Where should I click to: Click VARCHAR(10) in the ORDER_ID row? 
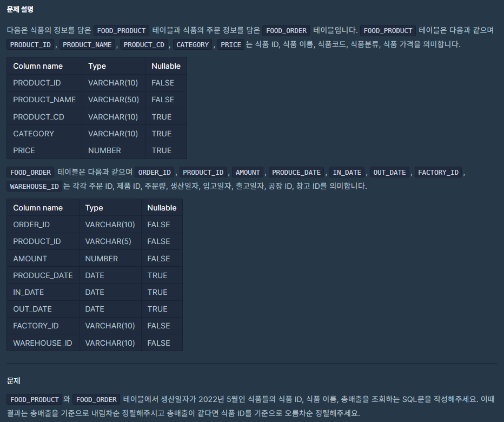[x=110, y=225]
